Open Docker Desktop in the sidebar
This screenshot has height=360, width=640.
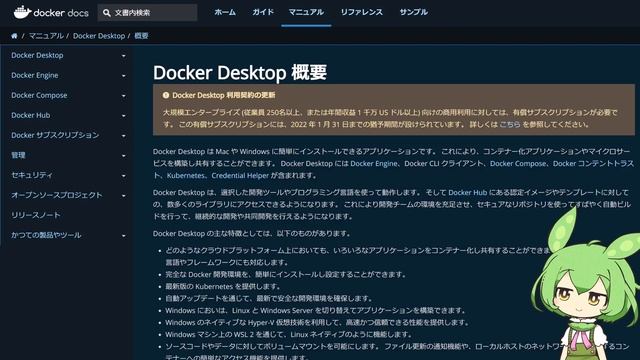[37, 55]
